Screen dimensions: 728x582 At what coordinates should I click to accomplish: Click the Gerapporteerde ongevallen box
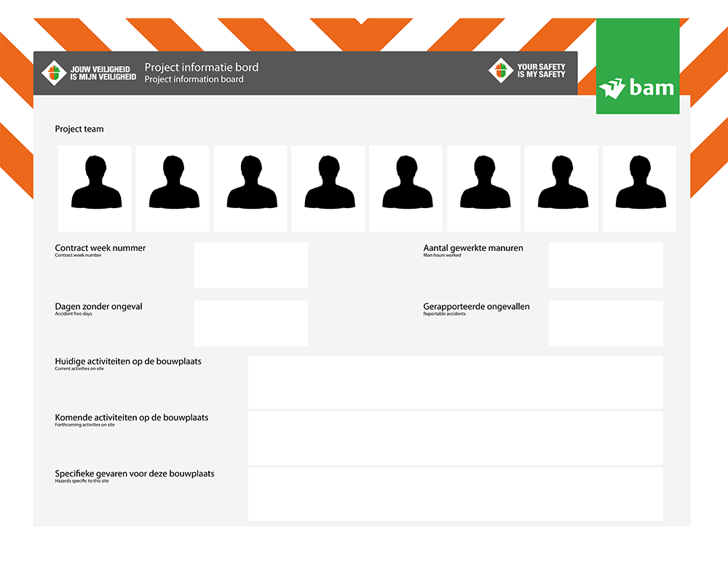click(606, 323)
